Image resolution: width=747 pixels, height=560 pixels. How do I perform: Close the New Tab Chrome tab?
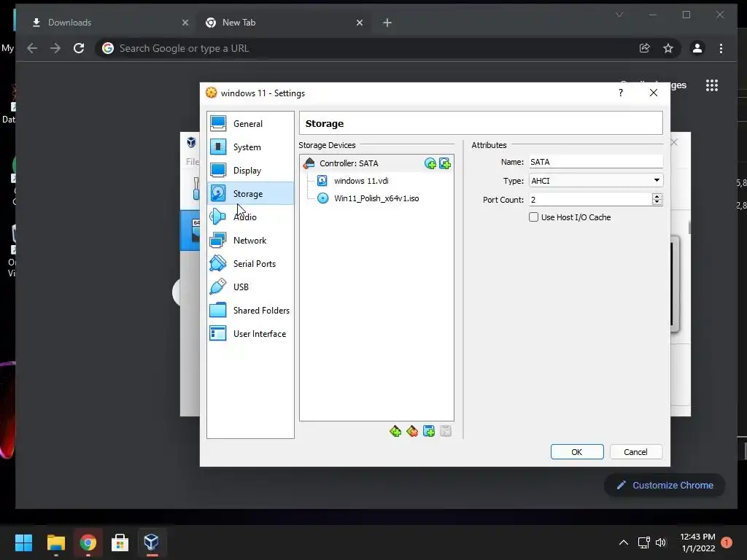click(360, 23)
